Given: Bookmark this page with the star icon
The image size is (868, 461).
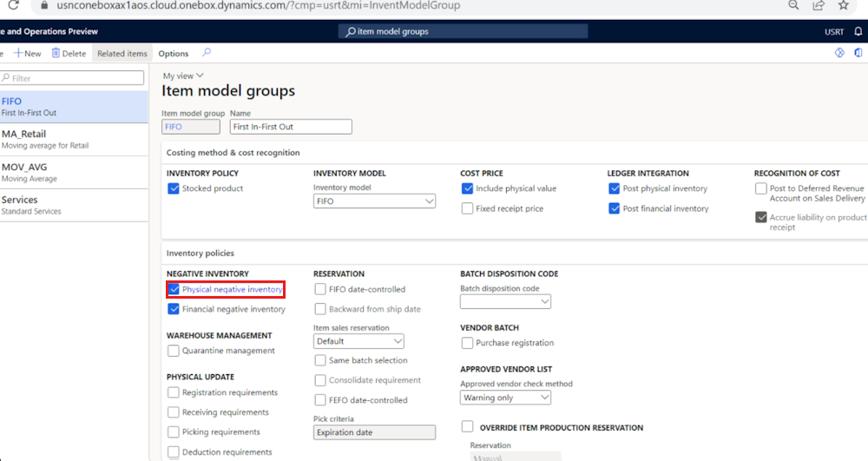Looking at the screenshot, I should coord(843,5).
